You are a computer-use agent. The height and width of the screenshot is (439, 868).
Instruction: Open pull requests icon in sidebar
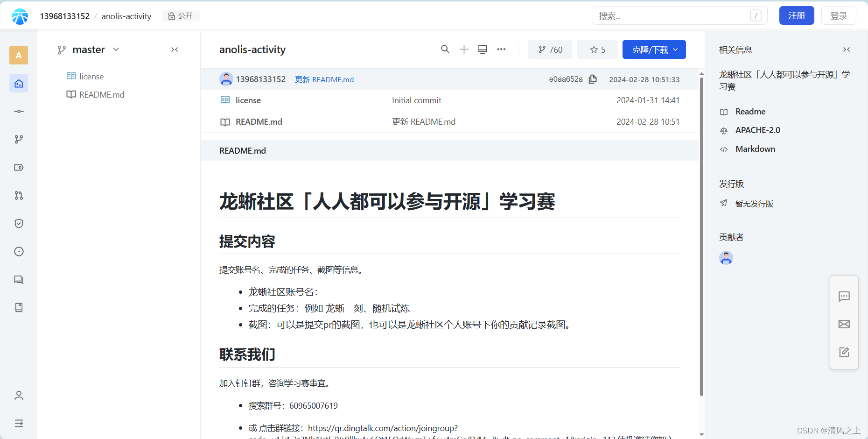pyautogui.click(x=19, y=195)
